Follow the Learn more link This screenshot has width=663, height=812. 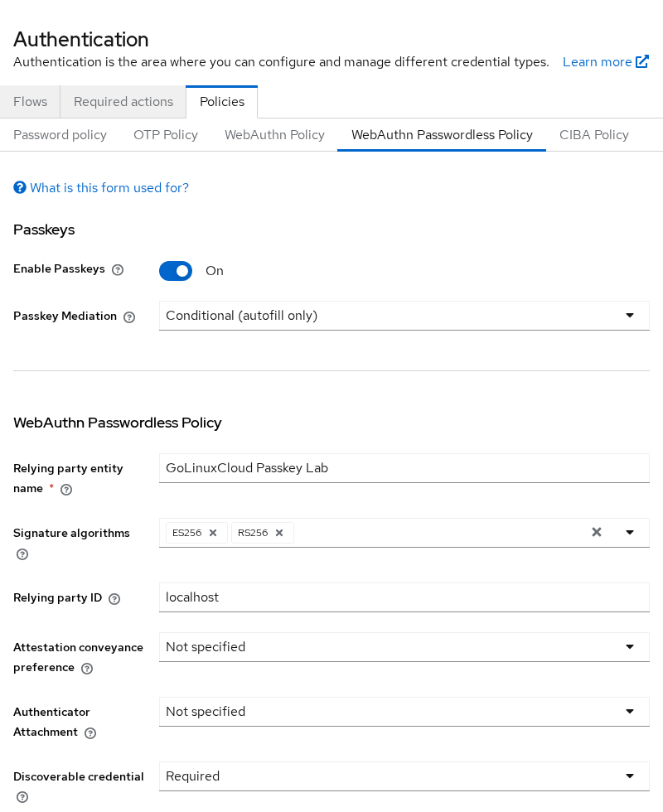point(606,61)
